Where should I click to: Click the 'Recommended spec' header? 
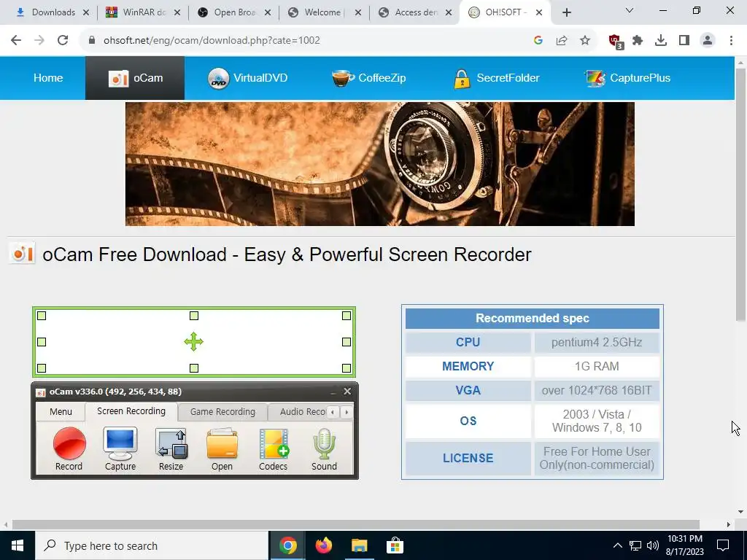coord(532,319)
